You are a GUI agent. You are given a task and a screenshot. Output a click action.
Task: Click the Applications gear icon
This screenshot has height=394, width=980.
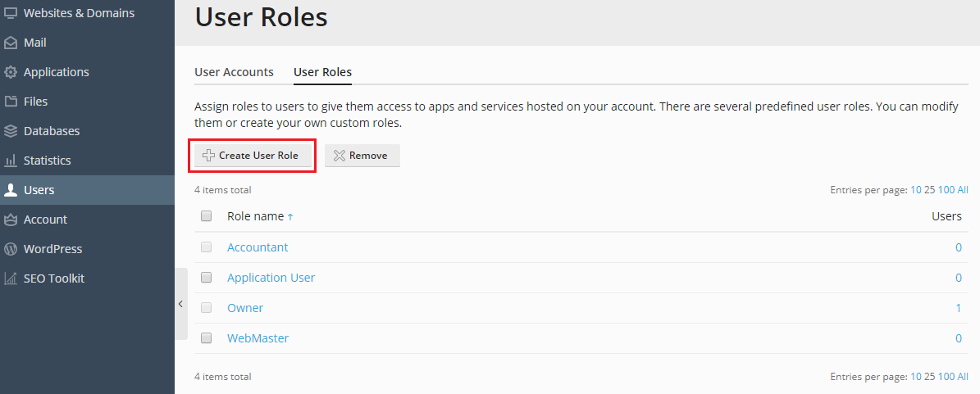pos(11,72)
